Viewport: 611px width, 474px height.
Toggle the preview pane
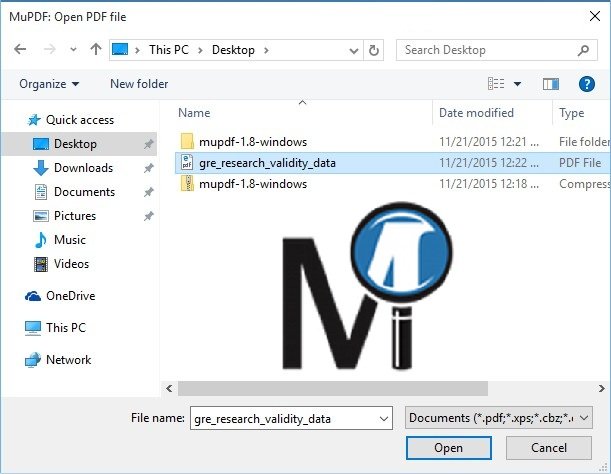[x=551, y=84]
